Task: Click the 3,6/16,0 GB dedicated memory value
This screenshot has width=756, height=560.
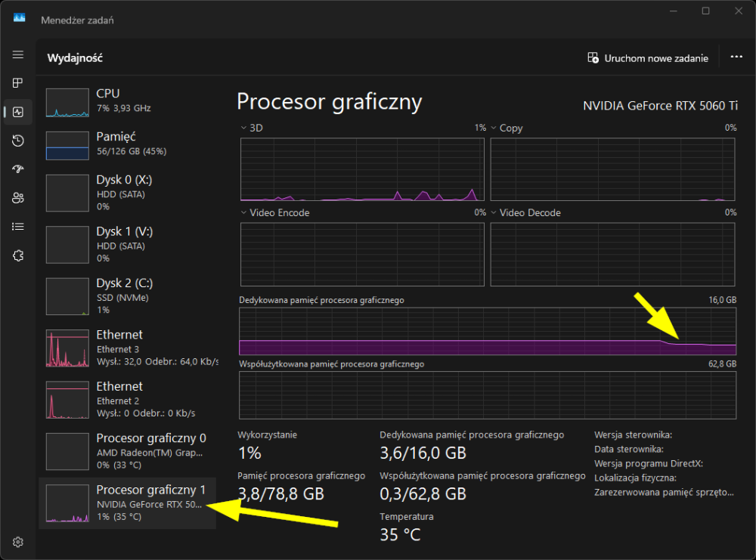Action: (x=423, y=453)
